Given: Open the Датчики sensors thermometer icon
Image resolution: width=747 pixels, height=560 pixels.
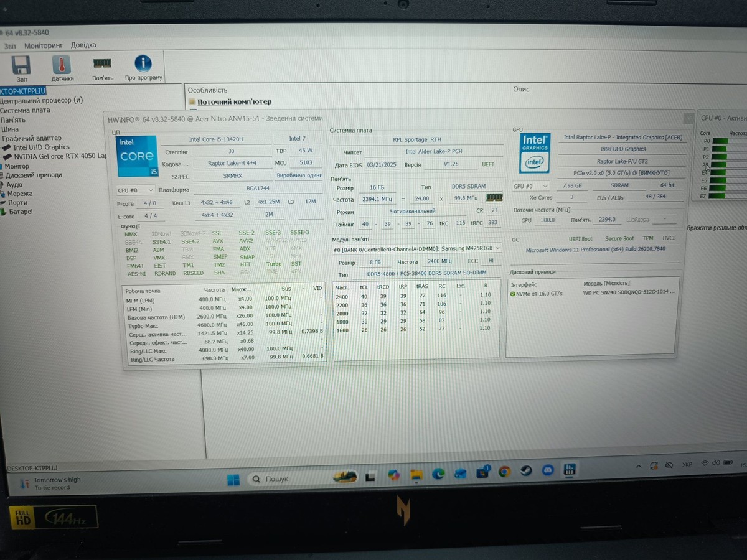Looking at the screenshot, I should click(x=62, y=66).
